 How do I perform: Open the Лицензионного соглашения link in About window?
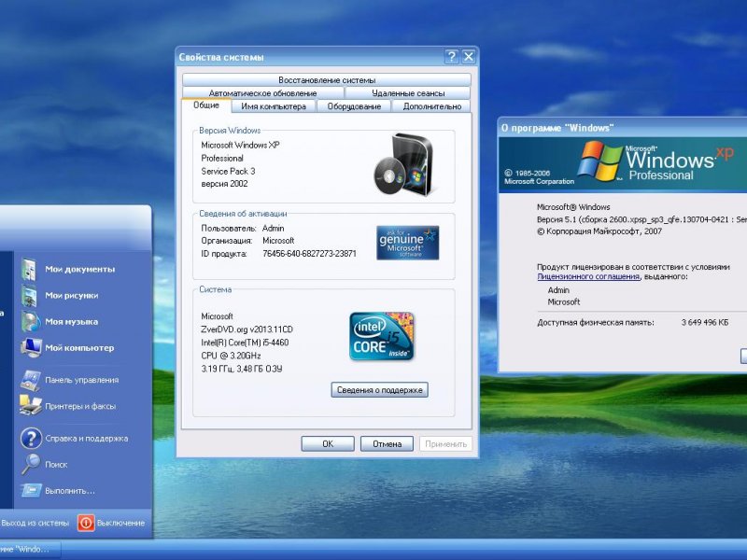[x=588, y=276]
